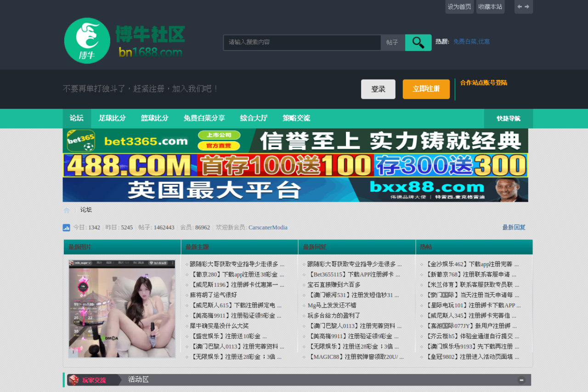Open hot post 【威尼斯人345】注册绑卡完善信
588x392 pixels.
click(x=470, y=316)
